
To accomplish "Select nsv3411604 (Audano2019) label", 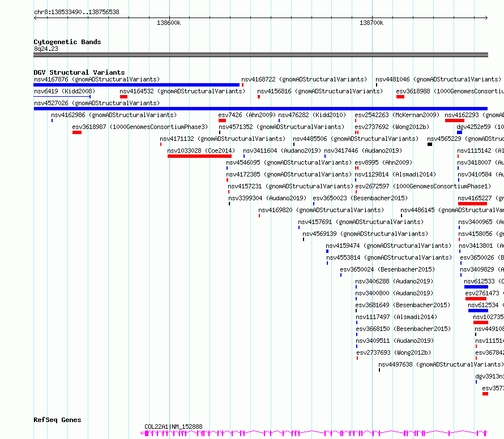I will coord(282,150).
